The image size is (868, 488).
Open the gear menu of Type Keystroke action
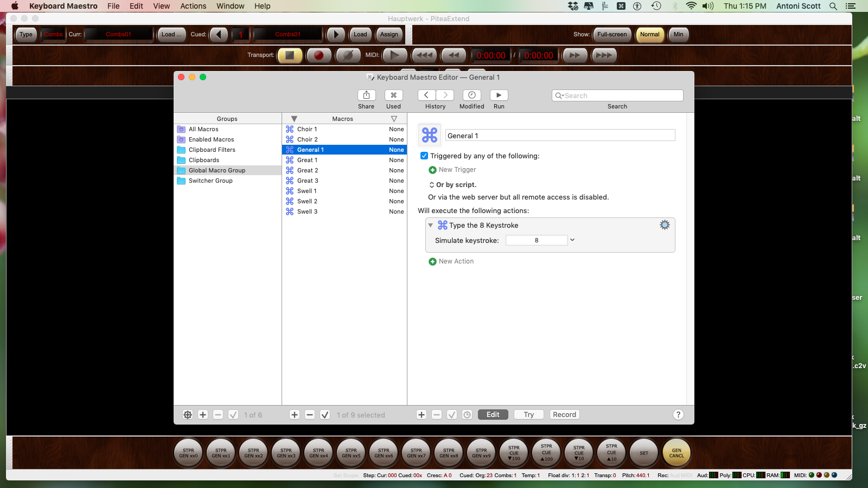(x=665, y=225)
